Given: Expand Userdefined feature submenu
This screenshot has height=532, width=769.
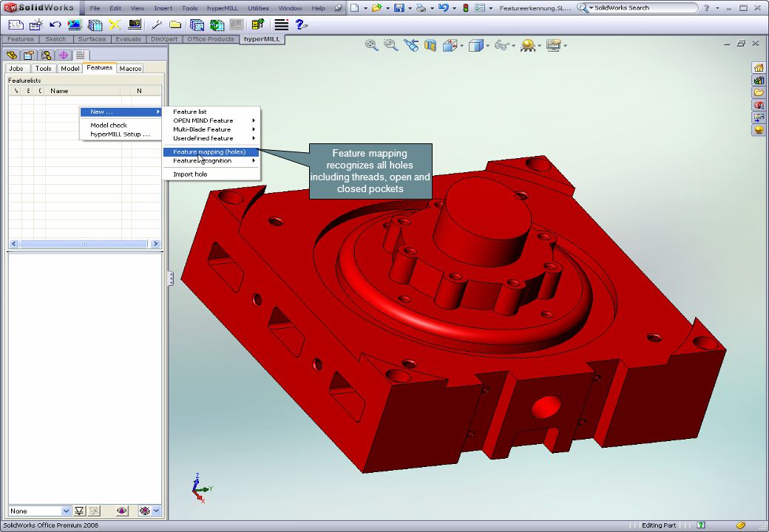Looking at the screenshot, I should 211,138.
